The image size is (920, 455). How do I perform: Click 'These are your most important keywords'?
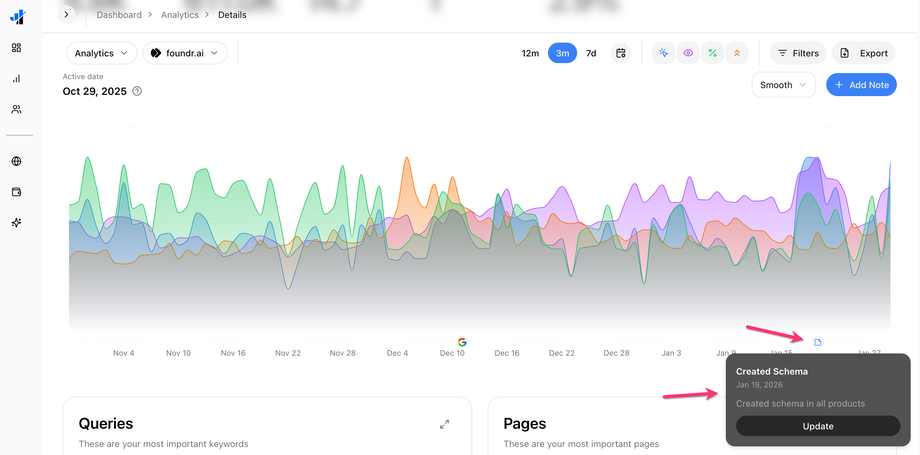pyautogui.click(x=163, y=444)
